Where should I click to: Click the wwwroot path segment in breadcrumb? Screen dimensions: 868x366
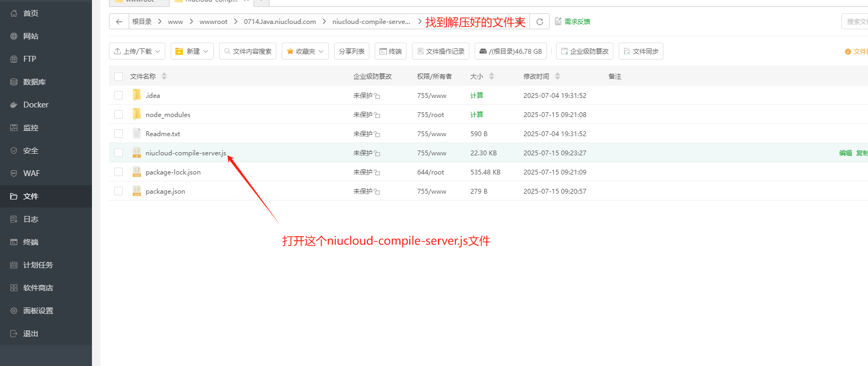[213, 22]
